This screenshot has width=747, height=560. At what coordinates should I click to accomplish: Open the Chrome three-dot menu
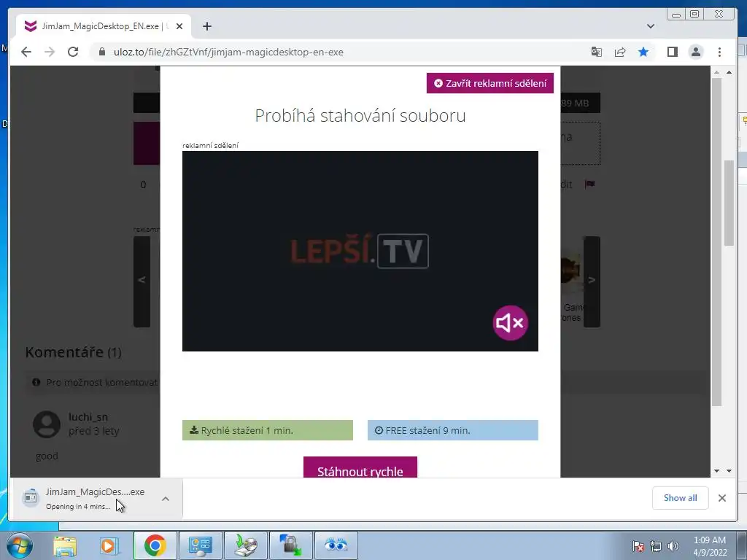click(x=719, y=52)
